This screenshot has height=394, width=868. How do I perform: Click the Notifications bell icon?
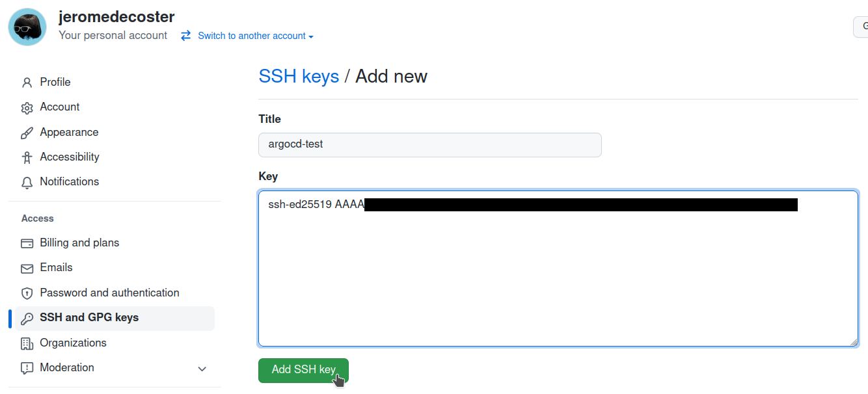(27, 183)
